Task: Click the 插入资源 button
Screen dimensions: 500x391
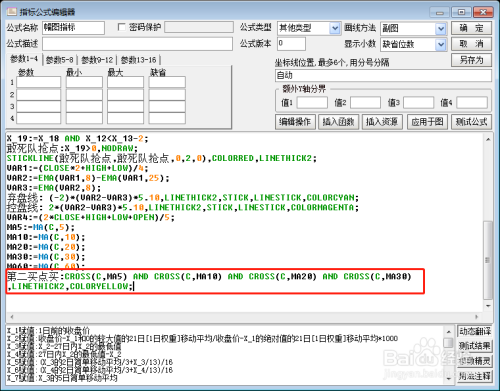Action: click(382, 122)
